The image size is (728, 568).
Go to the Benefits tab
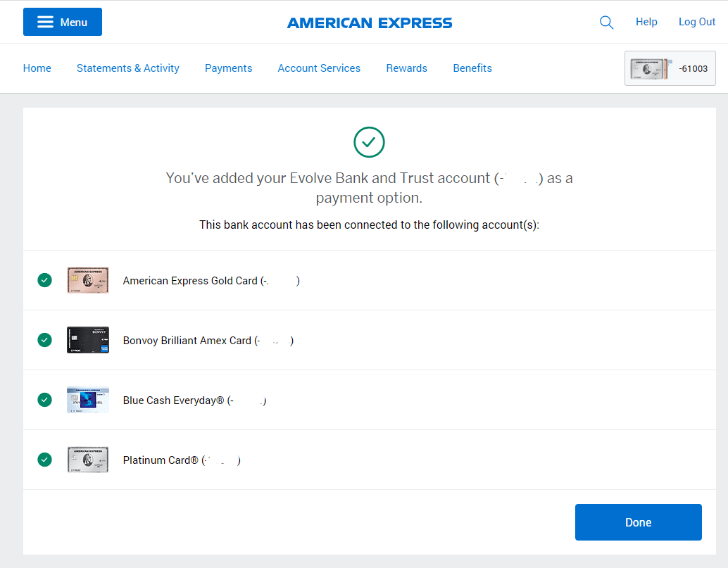(472, 68)
